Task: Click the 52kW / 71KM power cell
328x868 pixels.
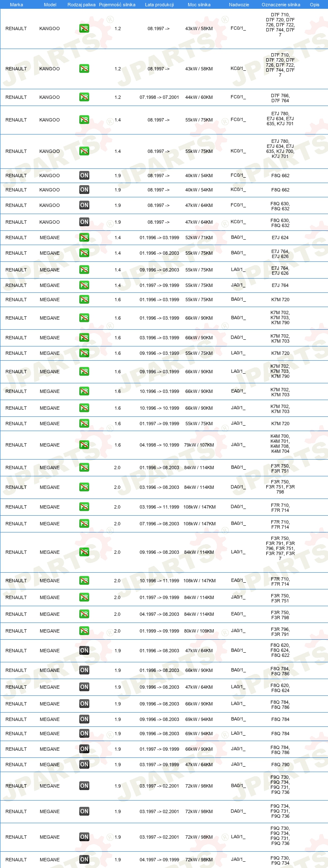Action: [199, 238]
